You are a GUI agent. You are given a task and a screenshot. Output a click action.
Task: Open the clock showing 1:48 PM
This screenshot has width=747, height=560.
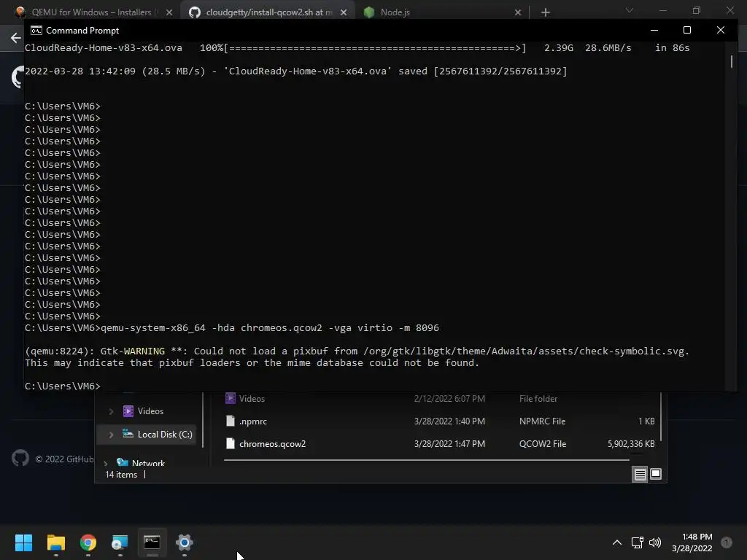tap(692, 542)
